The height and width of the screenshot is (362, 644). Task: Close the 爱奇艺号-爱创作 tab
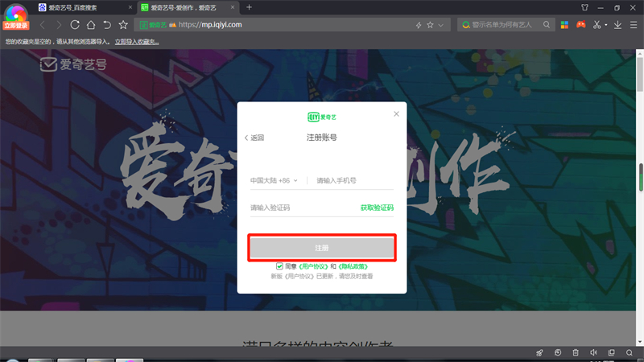(233, 7)
